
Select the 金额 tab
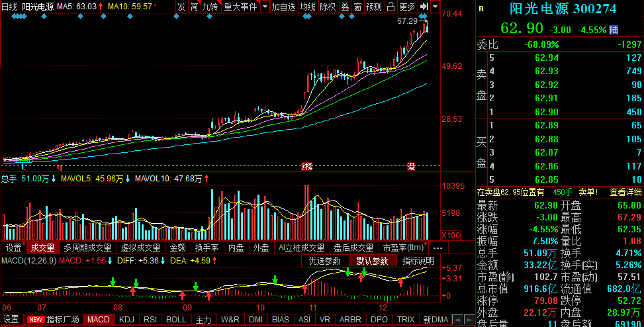click(178, 248)
